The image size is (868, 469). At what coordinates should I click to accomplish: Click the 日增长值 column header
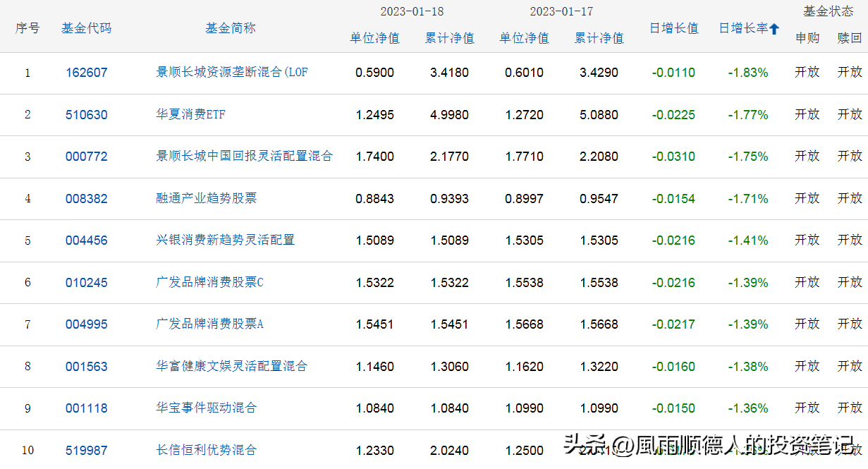(674, 28)
